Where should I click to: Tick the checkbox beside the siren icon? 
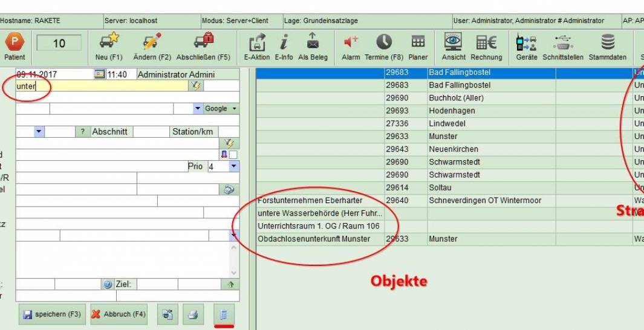[x=233, y=155]
